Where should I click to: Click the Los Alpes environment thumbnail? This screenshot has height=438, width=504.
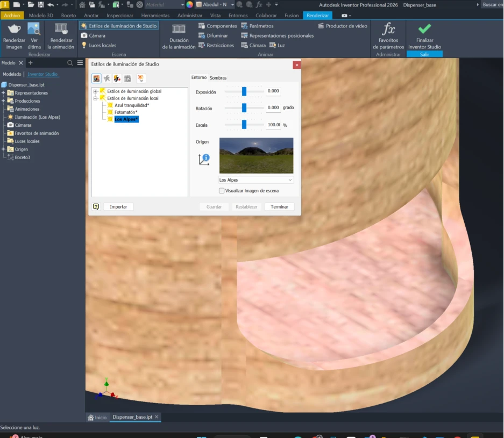(256, 155)
